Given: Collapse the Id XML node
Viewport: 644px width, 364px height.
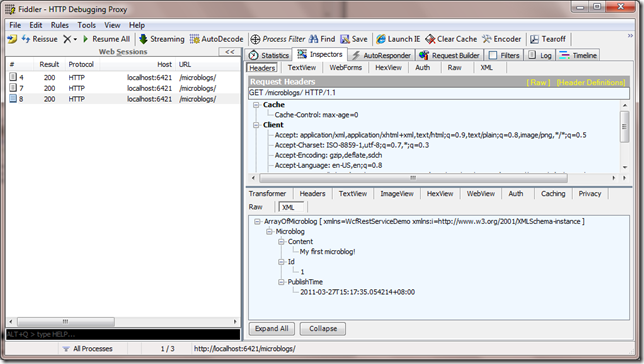Looking at the screenshot, I should [281, 262].
